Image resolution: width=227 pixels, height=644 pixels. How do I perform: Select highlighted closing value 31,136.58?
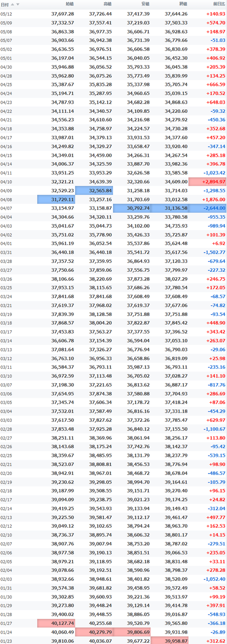point(170,208)
